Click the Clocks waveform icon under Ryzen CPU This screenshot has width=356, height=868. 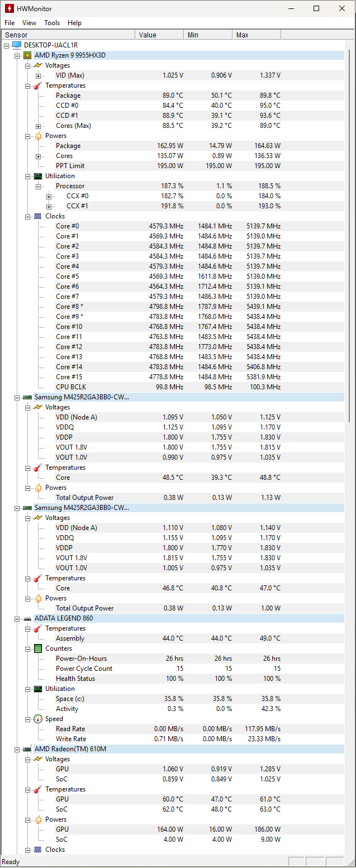pos(38,216)
